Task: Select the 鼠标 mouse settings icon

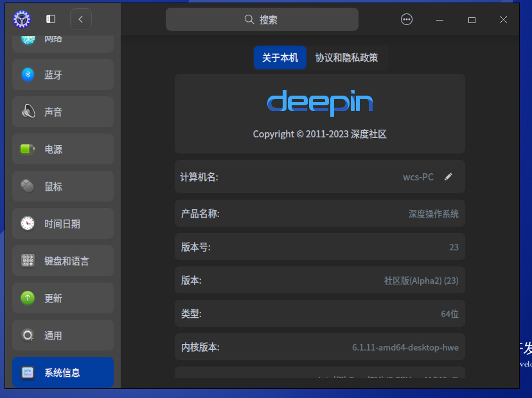Action: (27, 186)
